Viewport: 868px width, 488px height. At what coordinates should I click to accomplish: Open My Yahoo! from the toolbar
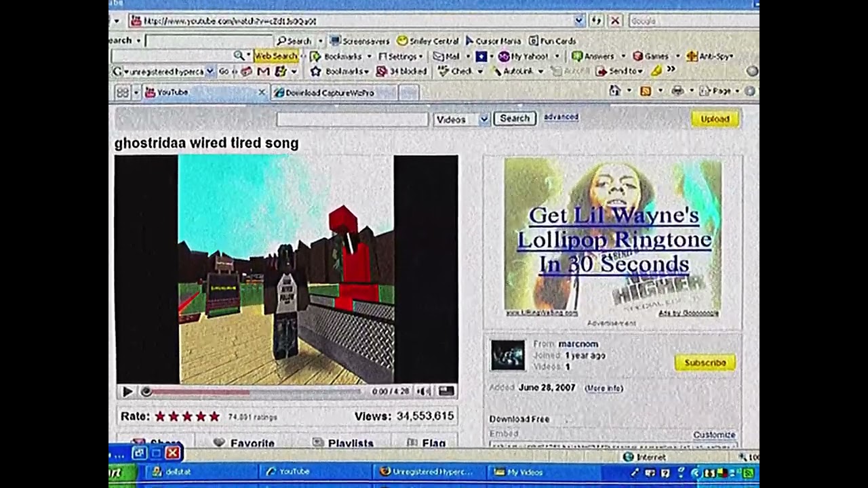point(526,56)
